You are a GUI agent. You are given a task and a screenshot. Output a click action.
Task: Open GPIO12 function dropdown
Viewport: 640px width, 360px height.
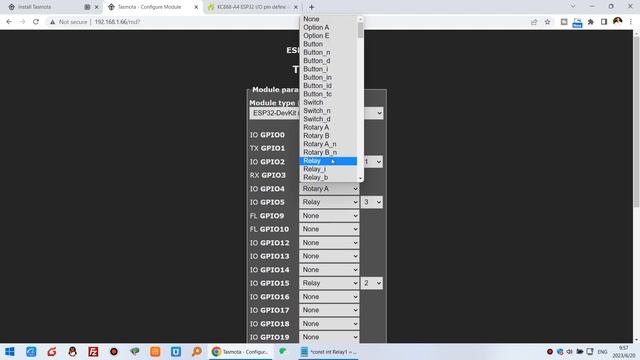tap(329, 242)
